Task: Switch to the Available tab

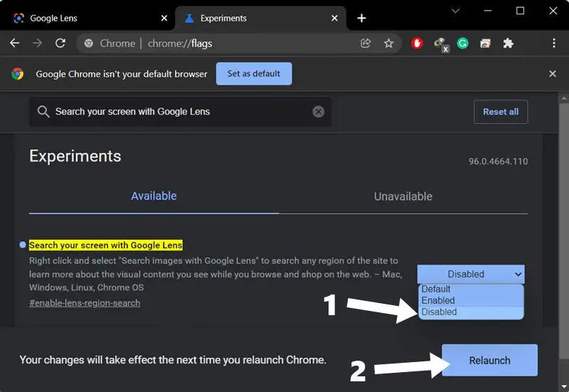Action: coord(154,196)
